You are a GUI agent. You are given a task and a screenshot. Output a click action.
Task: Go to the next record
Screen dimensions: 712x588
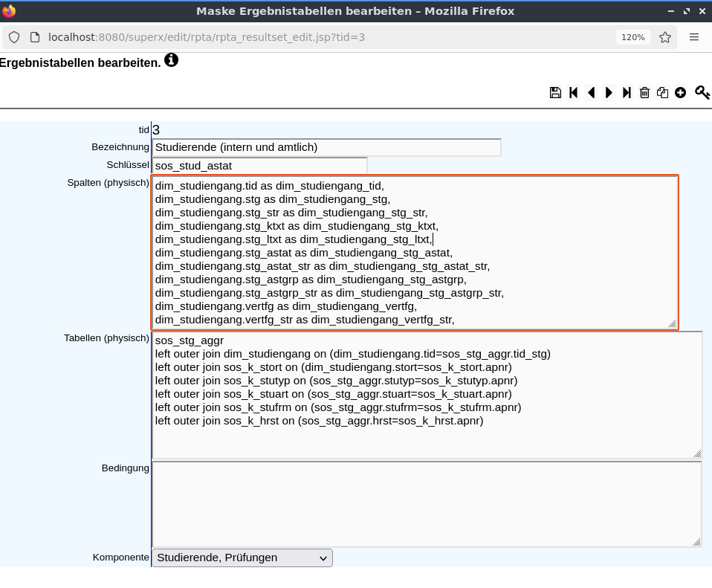coord(609,93)
